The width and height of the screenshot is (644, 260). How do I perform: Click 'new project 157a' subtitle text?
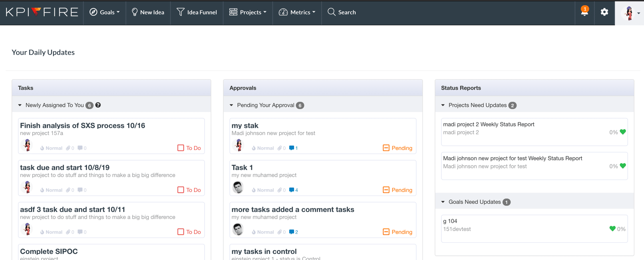(42, 133)
